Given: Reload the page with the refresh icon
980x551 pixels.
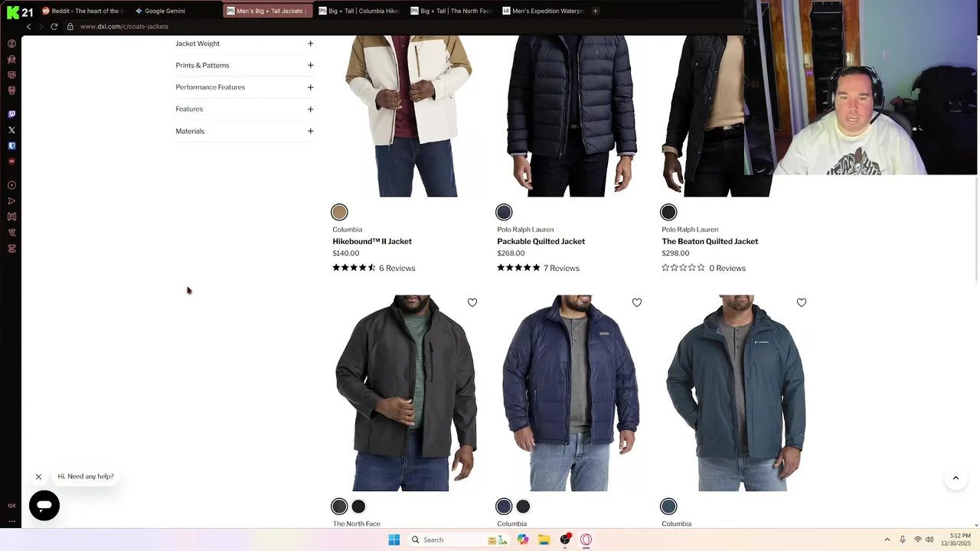Looking at the screenshot, I should tap(54, 27).
